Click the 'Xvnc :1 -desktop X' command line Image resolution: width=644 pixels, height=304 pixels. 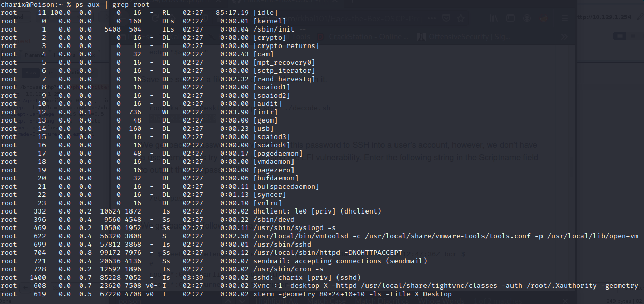click(x=446, y=286)
